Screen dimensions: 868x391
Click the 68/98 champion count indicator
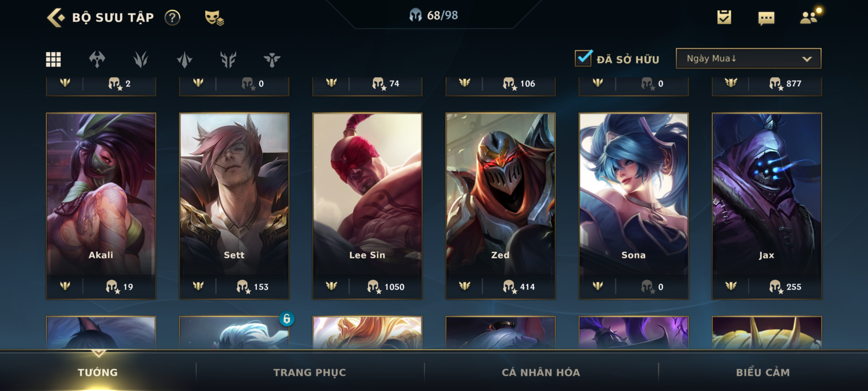433,15
